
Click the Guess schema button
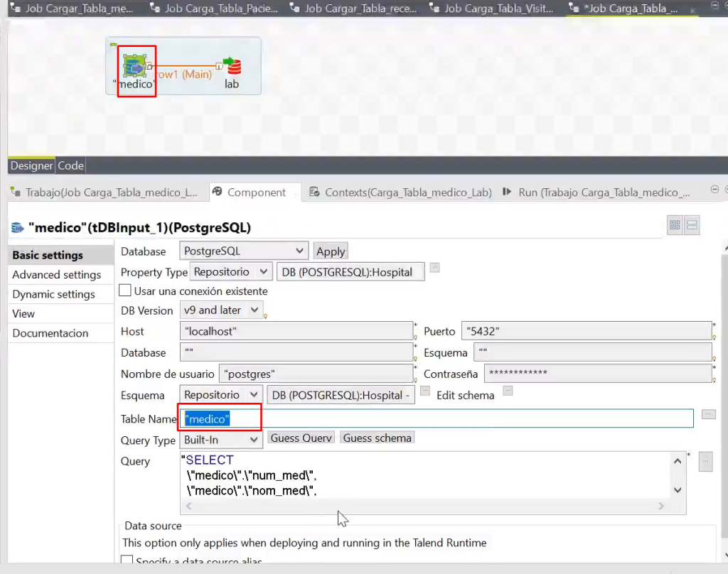click(x=377, y=438)
